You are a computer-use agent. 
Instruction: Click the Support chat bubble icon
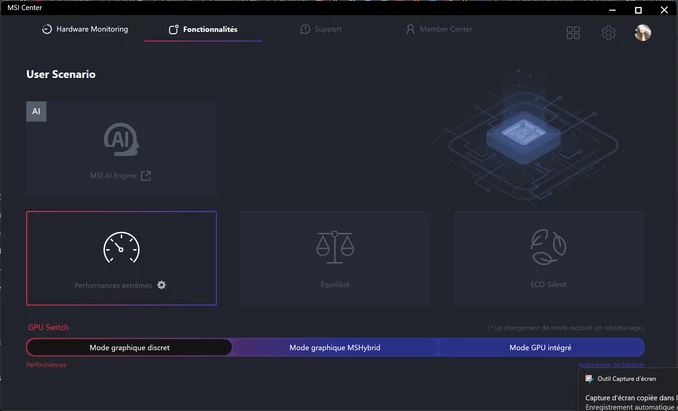[x=305, y=29]
